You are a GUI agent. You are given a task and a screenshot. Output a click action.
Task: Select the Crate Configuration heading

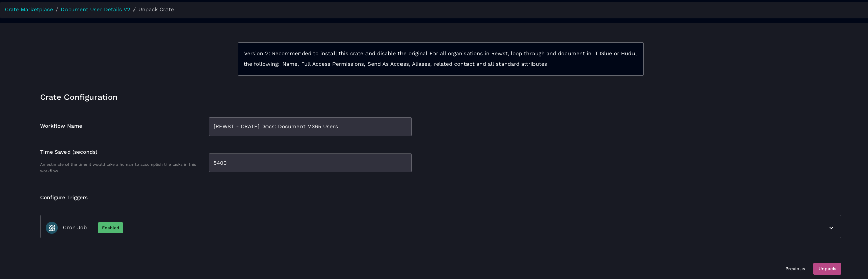(x=79, y=97)
